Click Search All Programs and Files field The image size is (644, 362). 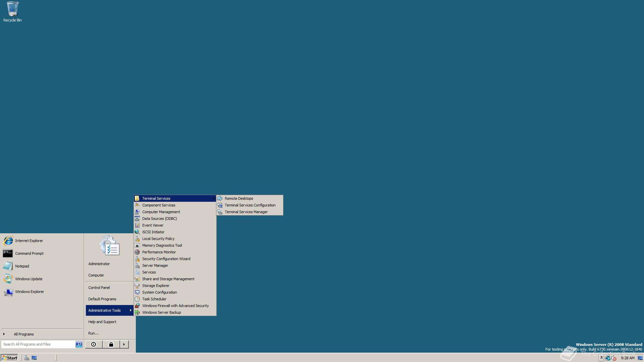[38, 345]
